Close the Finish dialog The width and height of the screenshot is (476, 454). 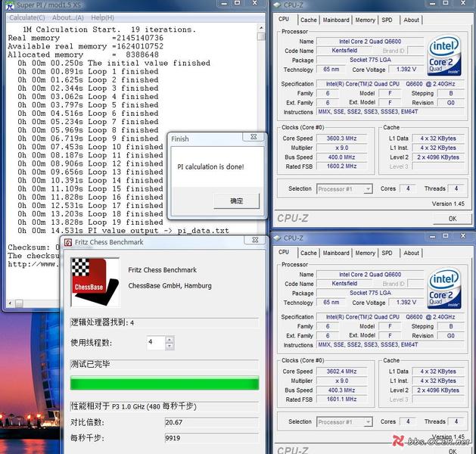pyautogui.click(x=254, y=137)
